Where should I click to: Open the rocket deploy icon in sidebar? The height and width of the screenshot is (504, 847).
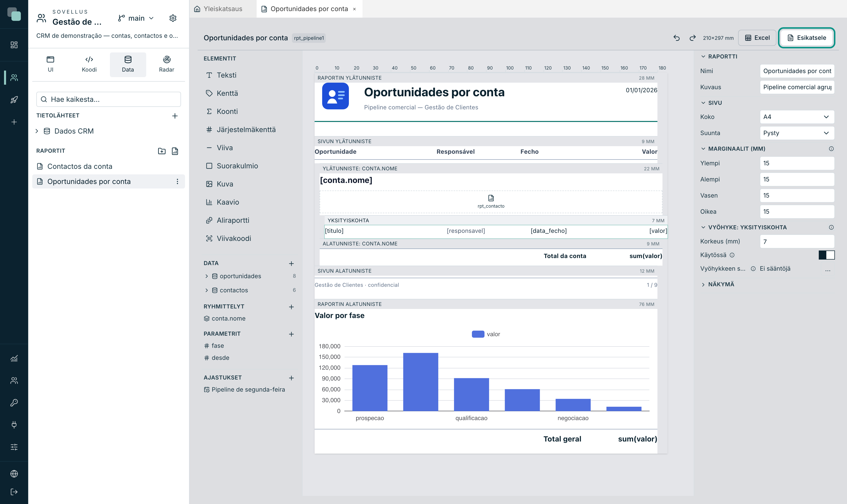pyautogui.click(x=14, y=100)
